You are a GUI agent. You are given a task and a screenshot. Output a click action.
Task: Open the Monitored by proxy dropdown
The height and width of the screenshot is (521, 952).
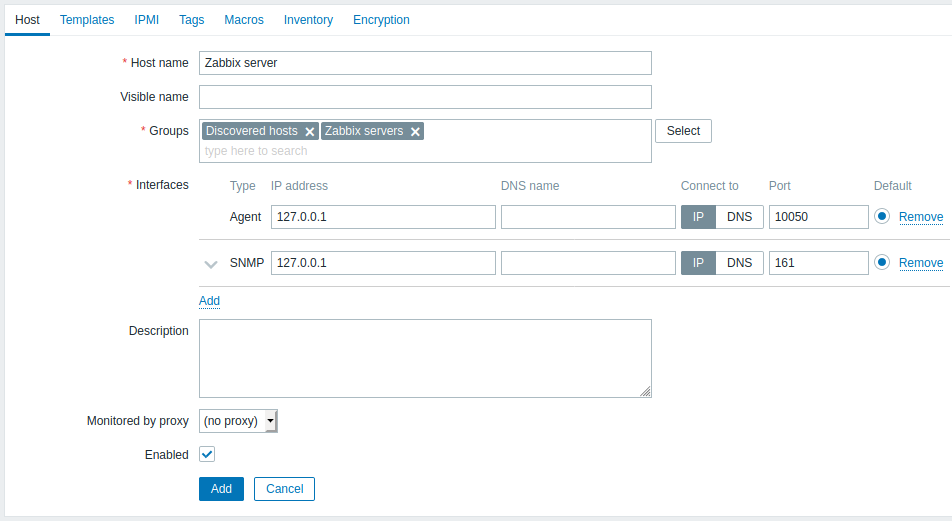(x=238, y=421)
